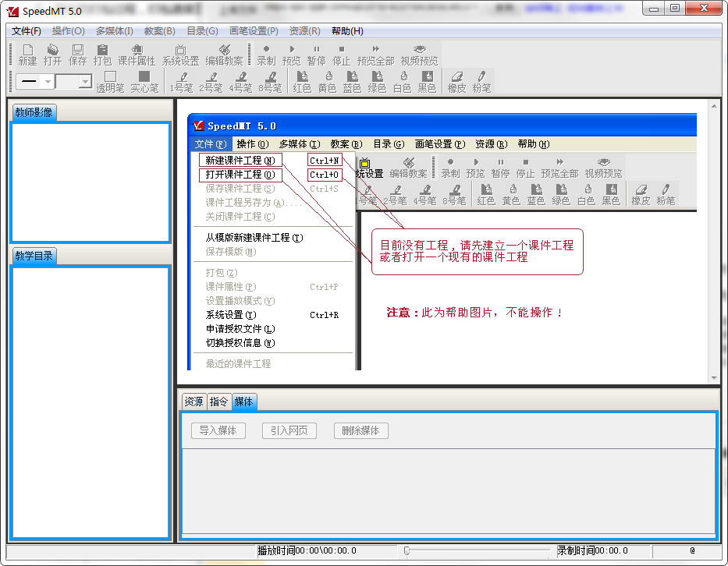
Task: Pick the 白色 white pen color
Action: pos(402,82)
